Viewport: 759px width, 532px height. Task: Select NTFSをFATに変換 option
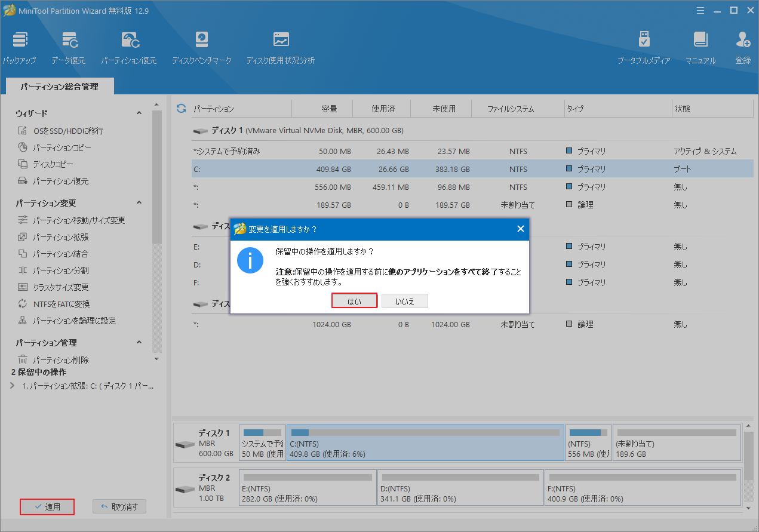(54, 304)
